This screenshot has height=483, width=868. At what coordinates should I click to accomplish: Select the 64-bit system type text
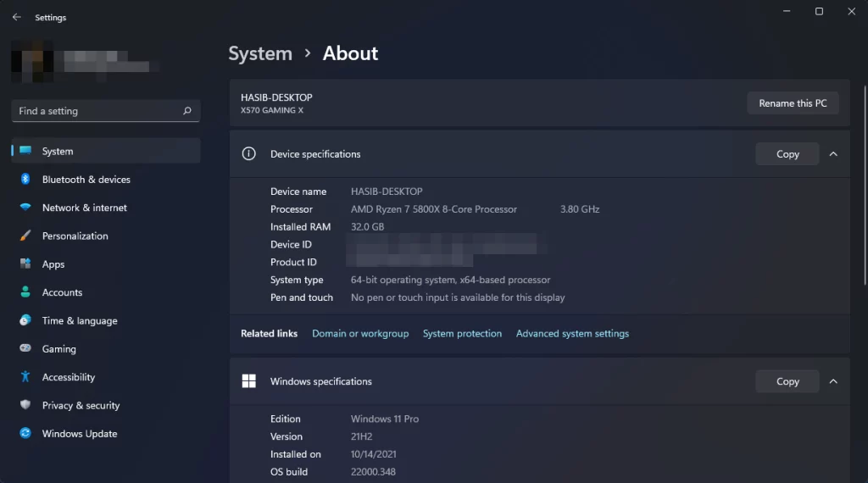(451, 280)
